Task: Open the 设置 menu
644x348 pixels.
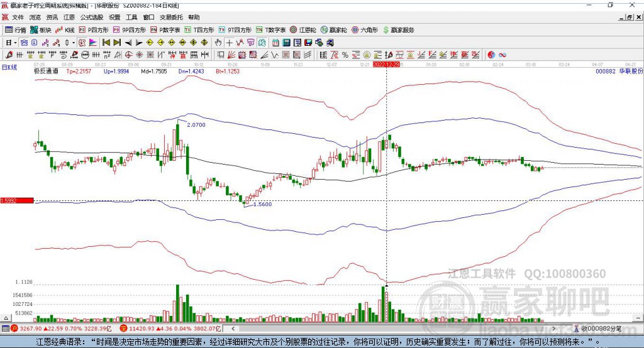Action: 114,17
